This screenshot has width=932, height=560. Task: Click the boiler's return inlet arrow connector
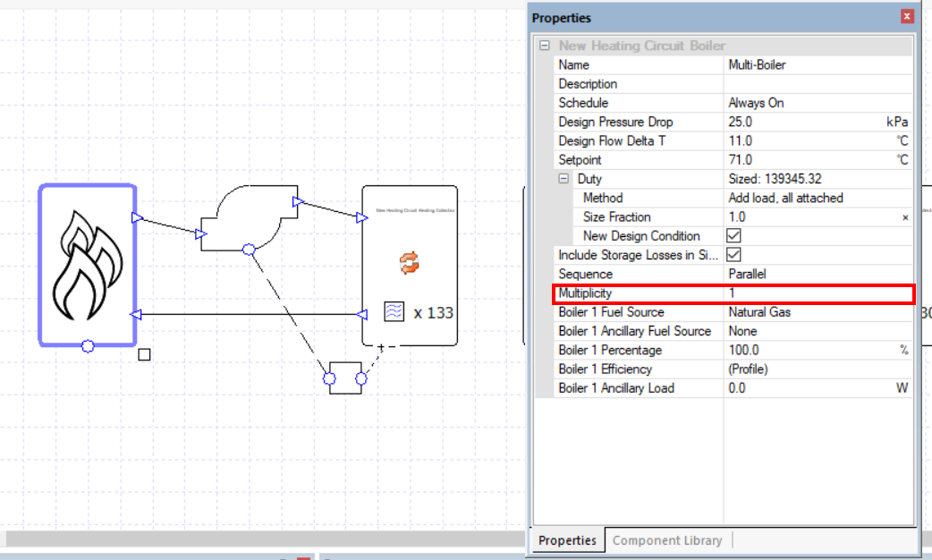pos(136,314)
